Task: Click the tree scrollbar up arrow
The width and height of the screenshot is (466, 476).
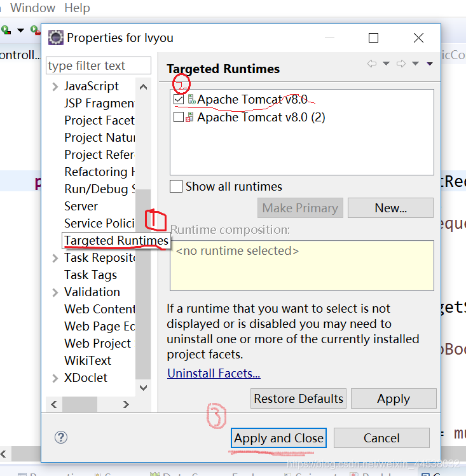Action: [x=143, y=87]
